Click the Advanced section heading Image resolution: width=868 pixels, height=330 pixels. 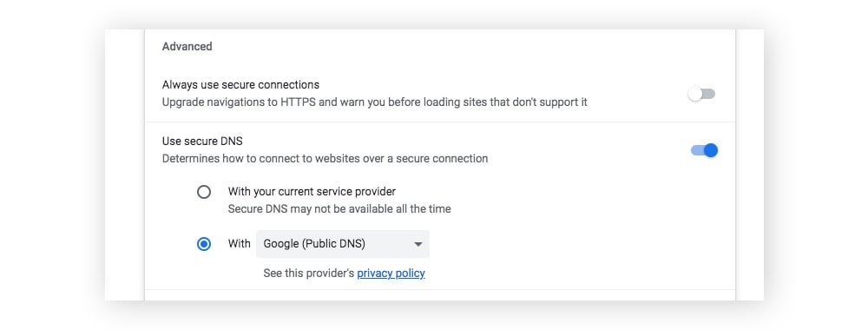[187, 47]
